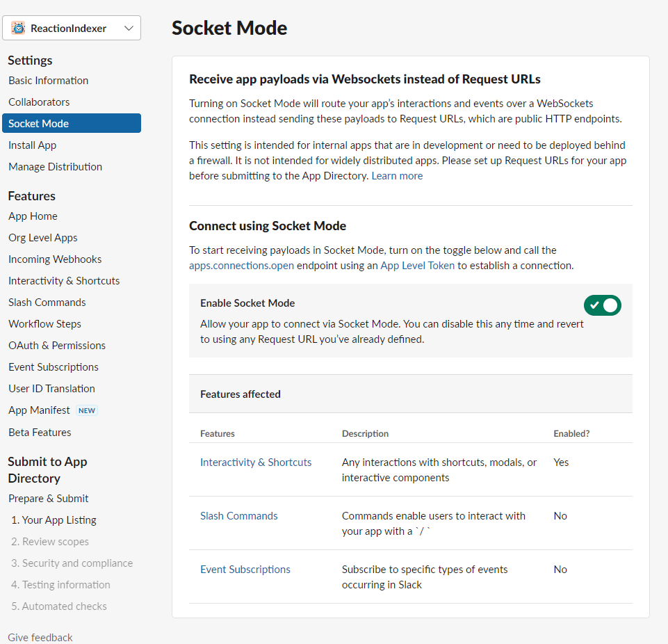668x644 pixels.
Task: Select Socket Mode in the sidebar
Action: point(72,123)
